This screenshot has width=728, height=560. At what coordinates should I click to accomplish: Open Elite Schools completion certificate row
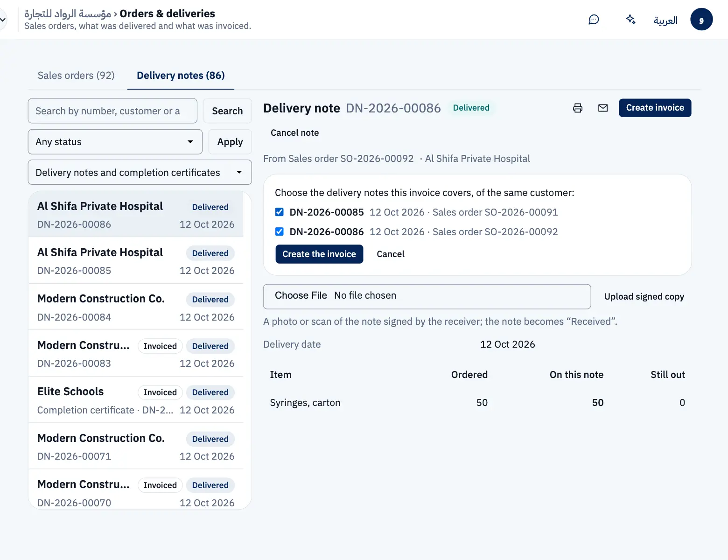click(x=136, y=400)
